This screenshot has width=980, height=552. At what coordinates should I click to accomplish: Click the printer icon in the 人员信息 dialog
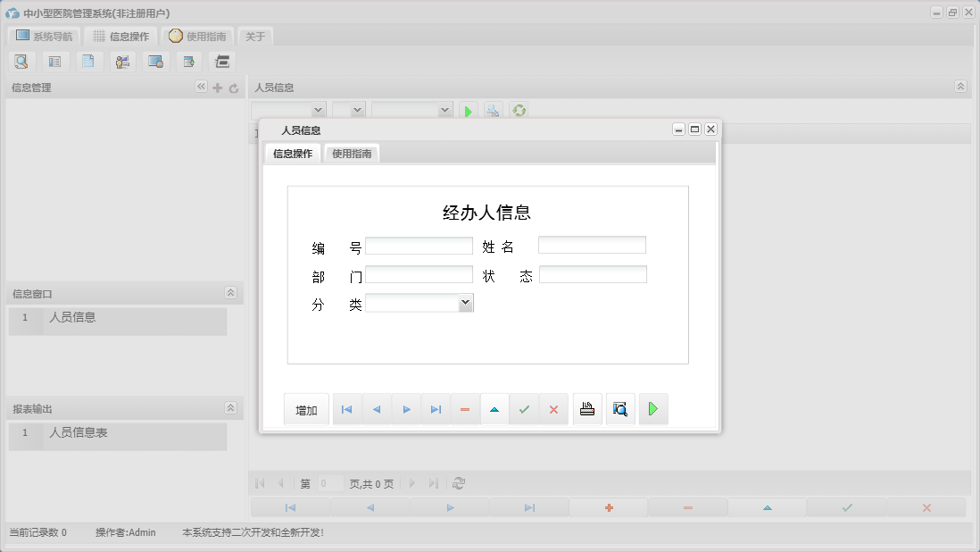[x=587, y=408]
